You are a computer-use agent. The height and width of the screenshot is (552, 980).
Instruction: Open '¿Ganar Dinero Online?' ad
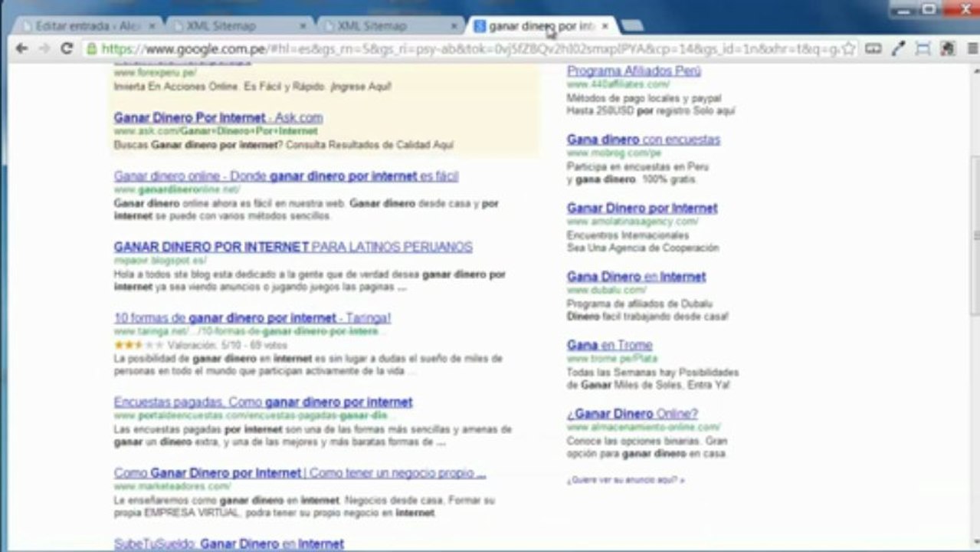(x=632, y=413)
